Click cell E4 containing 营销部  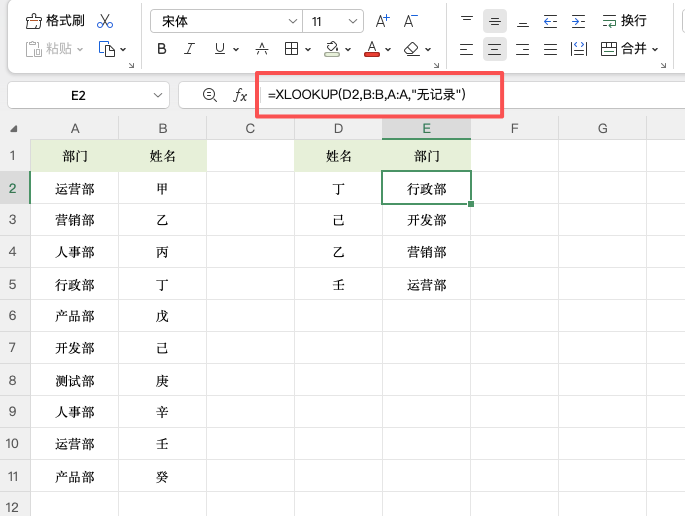pos(426,252)
